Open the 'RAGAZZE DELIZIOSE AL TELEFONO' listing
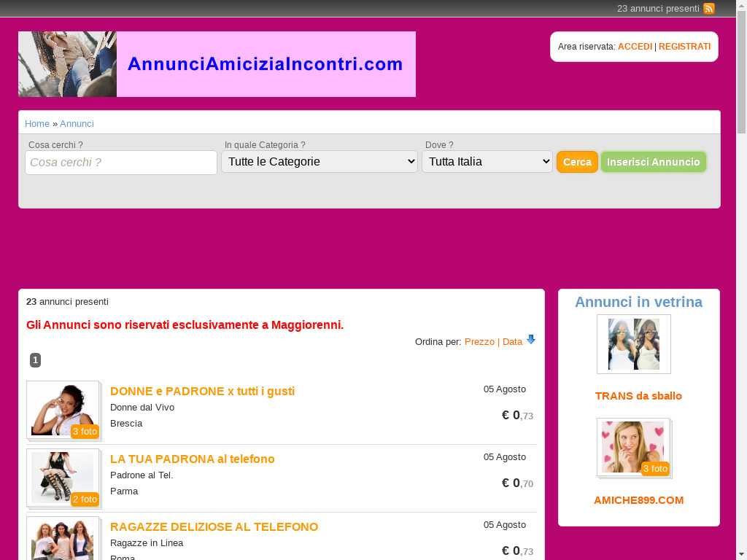Image resolution: width=747 pixels, height=560 pixels. tap(214, 526)
